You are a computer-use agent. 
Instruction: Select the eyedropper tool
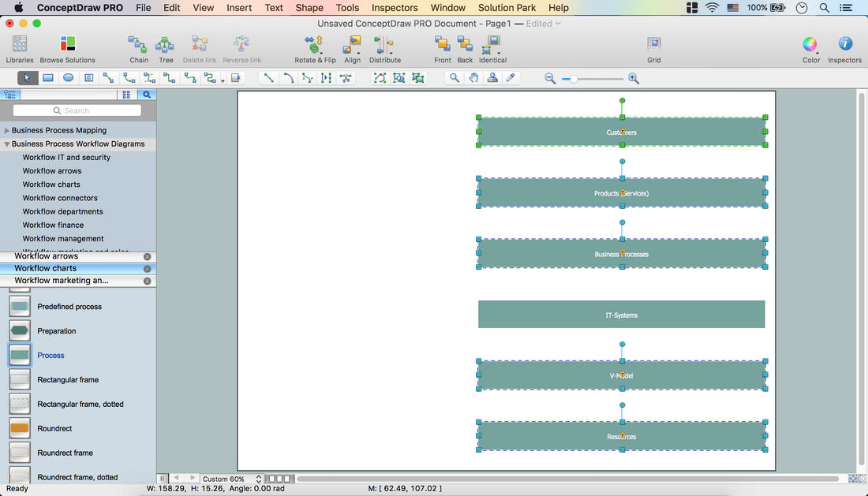tap(511, 78)
